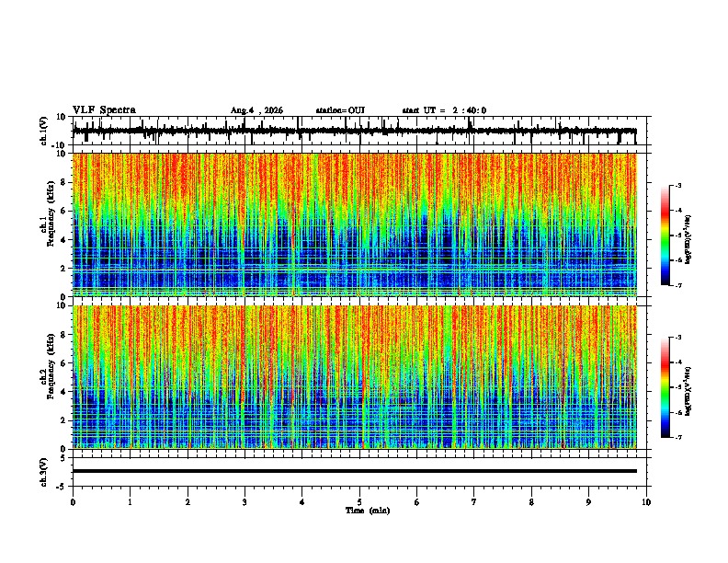Click the "-3" label on ch.2 color bar
This screenshot has height=563, width=728.
pyautogui.click(x=677, y=338)
